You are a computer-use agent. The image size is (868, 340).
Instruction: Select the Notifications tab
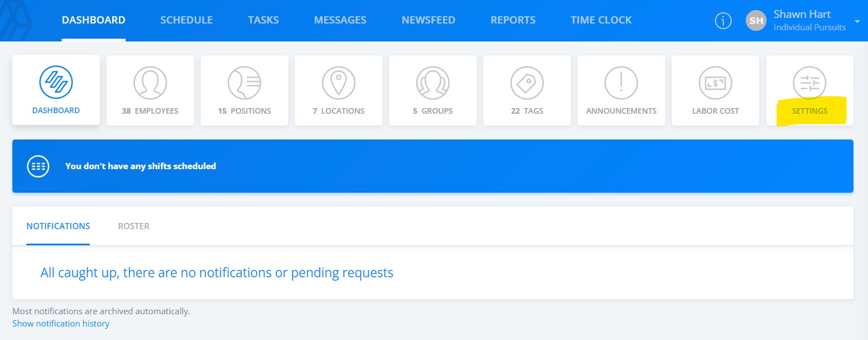coord(58,226)
